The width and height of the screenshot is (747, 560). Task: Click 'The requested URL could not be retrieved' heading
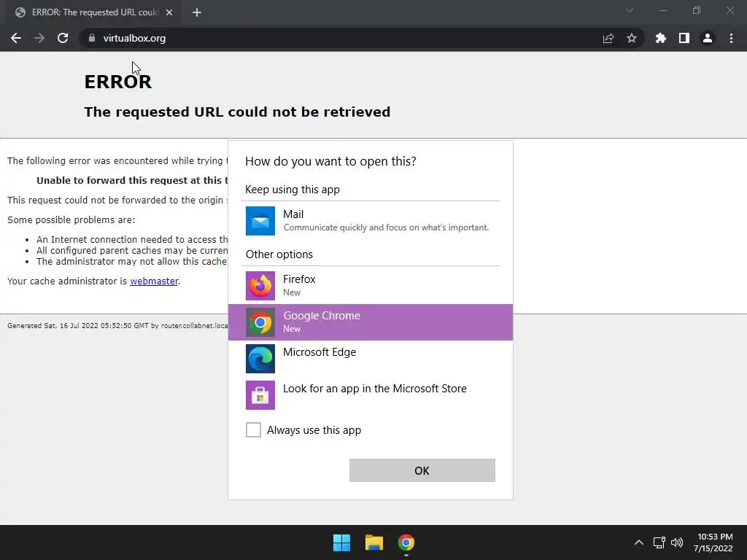point(237,112)
